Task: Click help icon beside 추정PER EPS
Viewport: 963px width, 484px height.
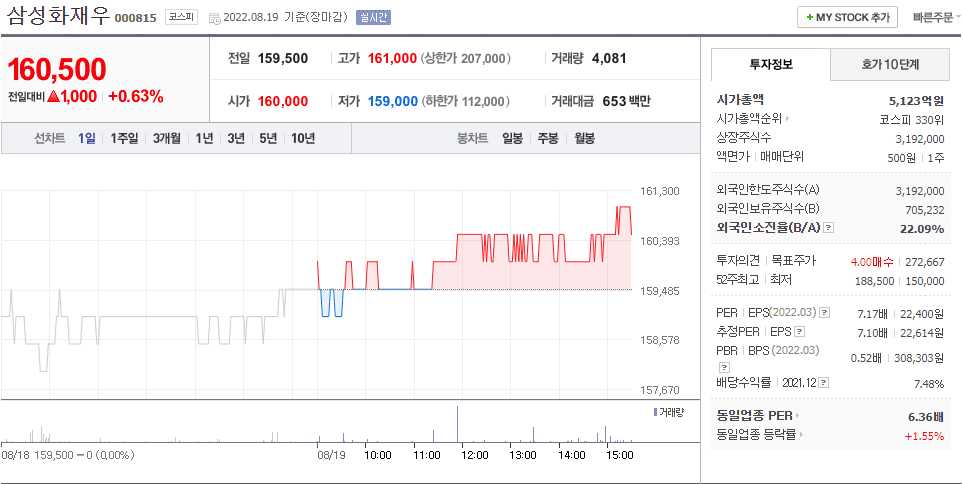Action: click(x=800, y=332)
